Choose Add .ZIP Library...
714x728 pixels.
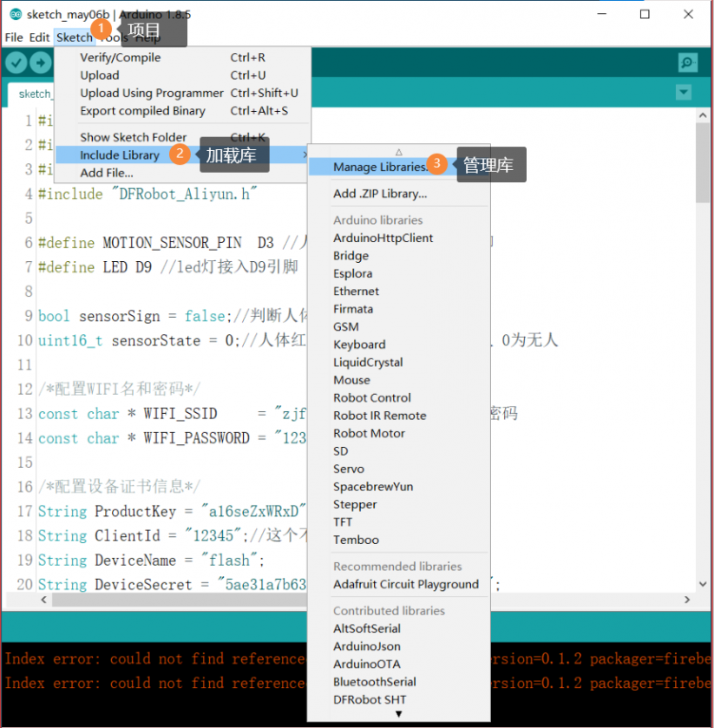399,193
